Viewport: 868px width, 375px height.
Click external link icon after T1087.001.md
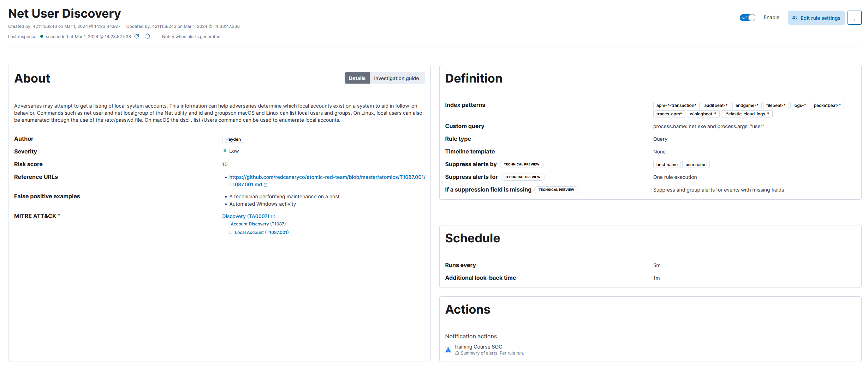point(266,185)
